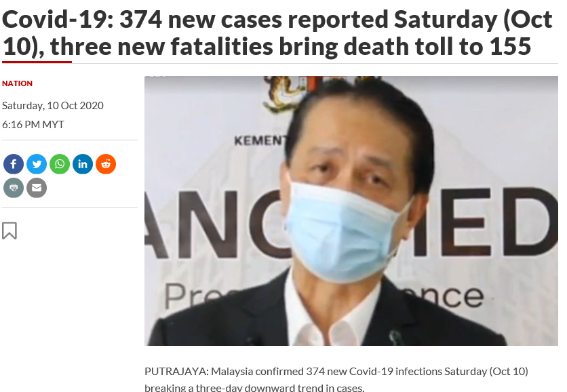Share the article via WhatsApp
The height and width of the screenshot is (392, 567).
(x=60, y=164)
